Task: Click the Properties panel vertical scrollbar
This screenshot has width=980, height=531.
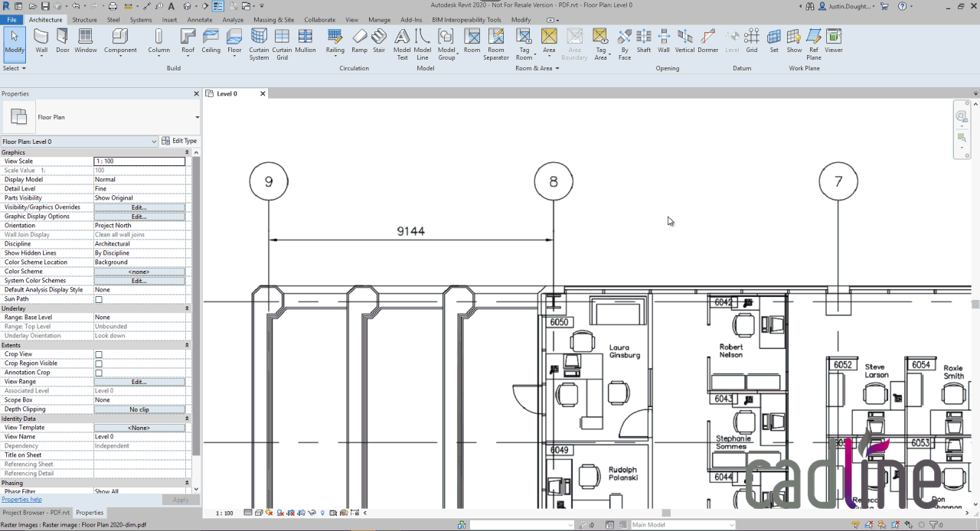Action: coord(196,306)
